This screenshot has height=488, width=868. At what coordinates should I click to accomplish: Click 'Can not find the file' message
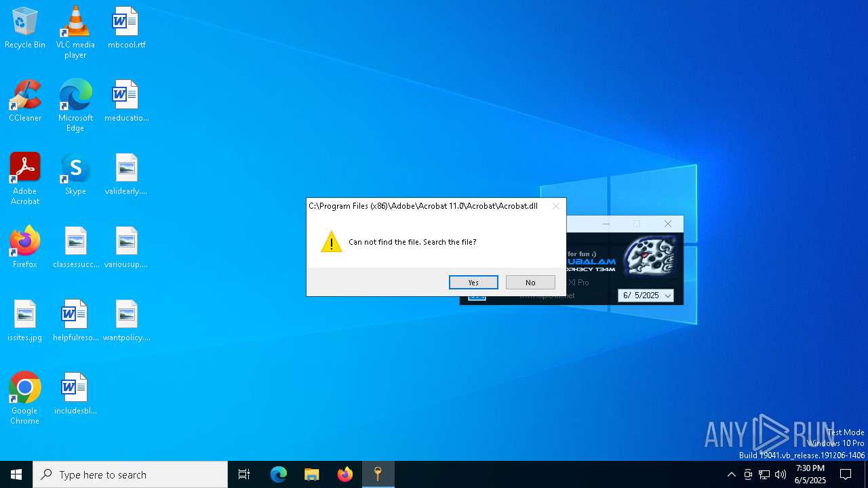pos(412,242)
